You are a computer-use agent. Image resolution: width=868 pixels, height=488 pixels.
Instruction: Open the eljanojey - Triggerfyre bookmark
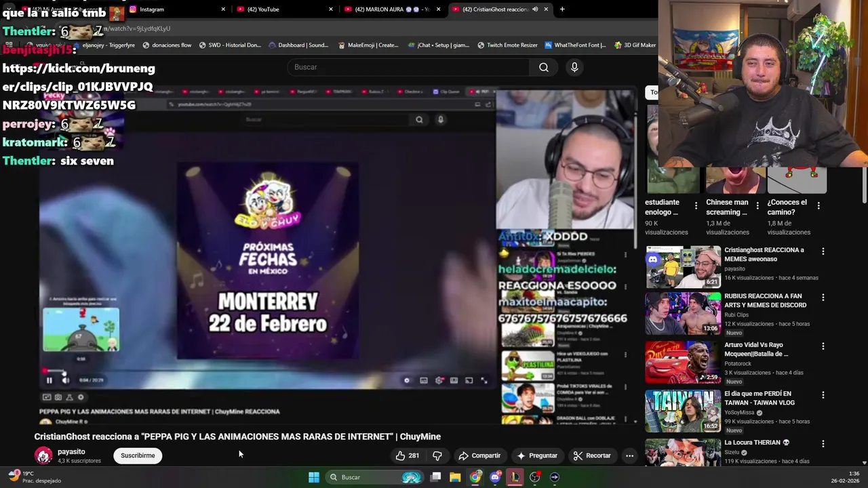[103, 45]
